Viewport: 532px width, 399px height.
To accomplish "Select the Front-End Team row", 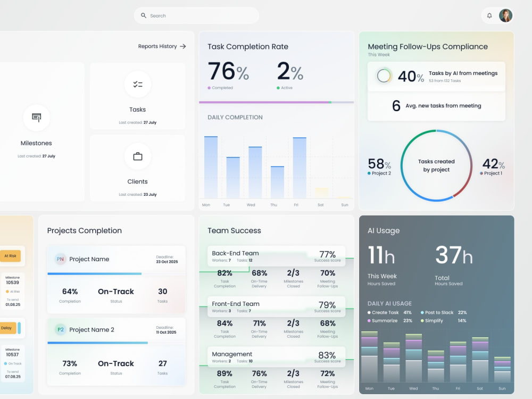I will pos(277,307).
